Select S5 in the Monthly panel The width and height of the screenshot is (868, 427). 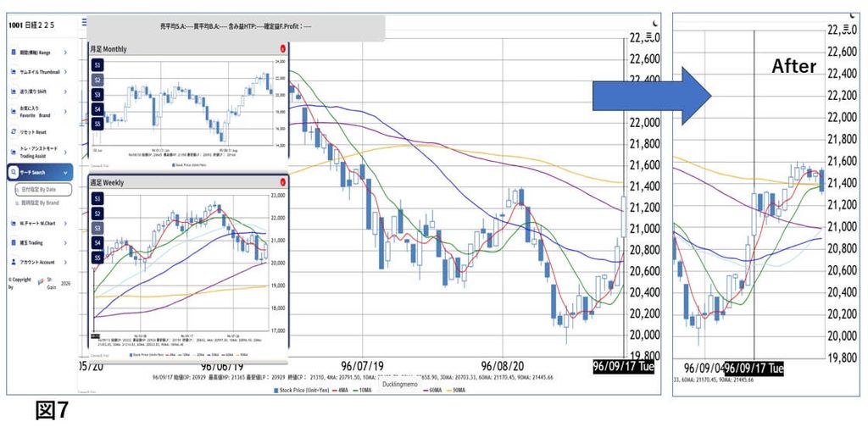pos(97,124)
